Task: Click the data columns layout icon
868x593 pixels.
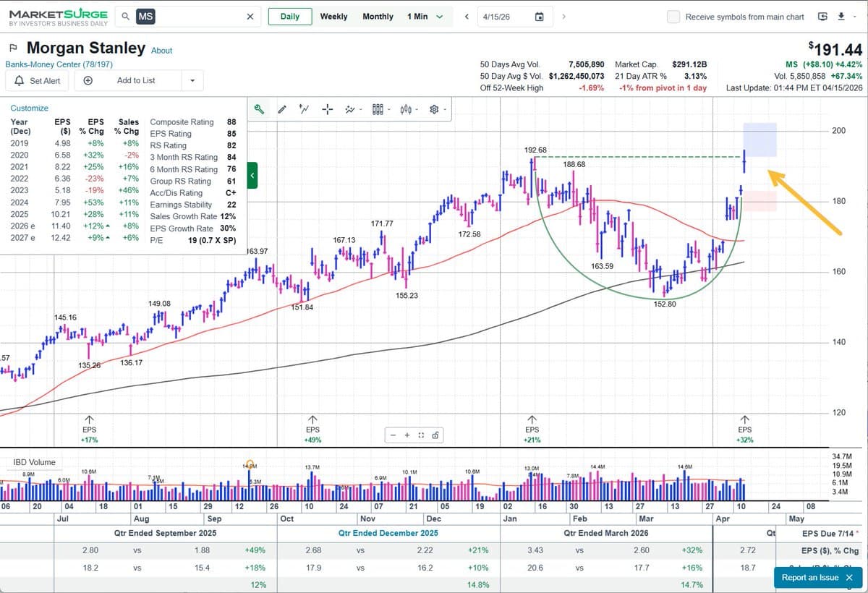Action: (x=377, y=109)
